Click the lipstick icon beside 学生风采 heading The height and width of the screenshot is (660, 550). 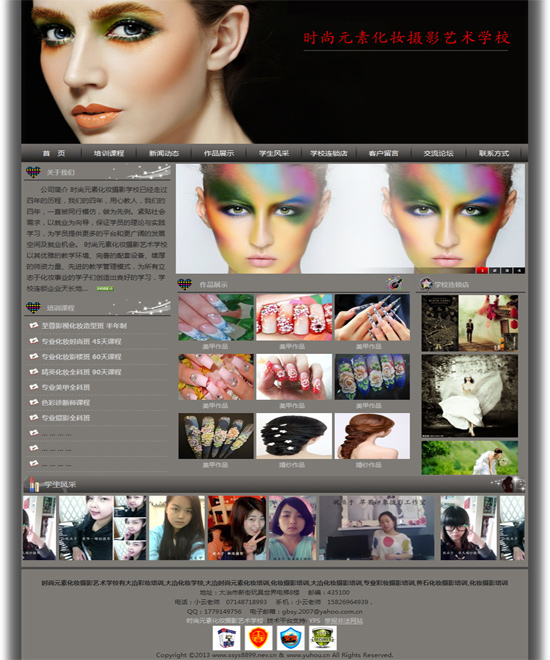(33, 484)
